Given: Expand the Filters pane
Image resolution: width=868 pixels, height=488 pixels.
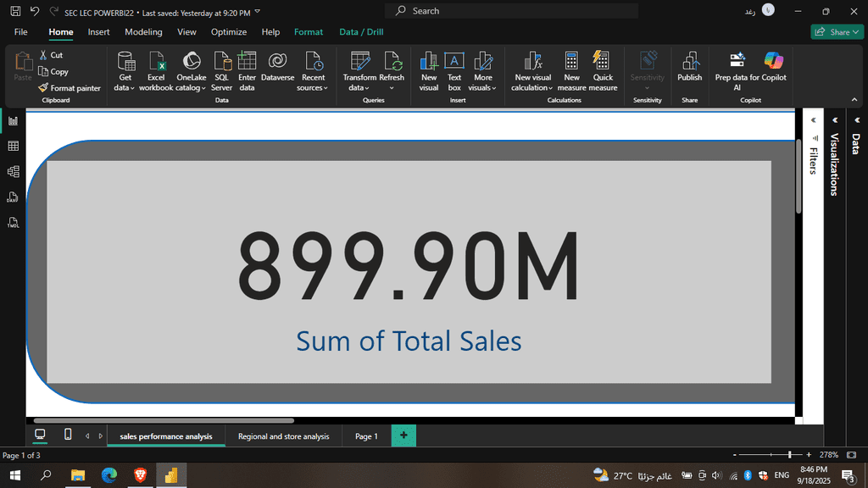Looking at the screenshot, I should pos(813,120).
